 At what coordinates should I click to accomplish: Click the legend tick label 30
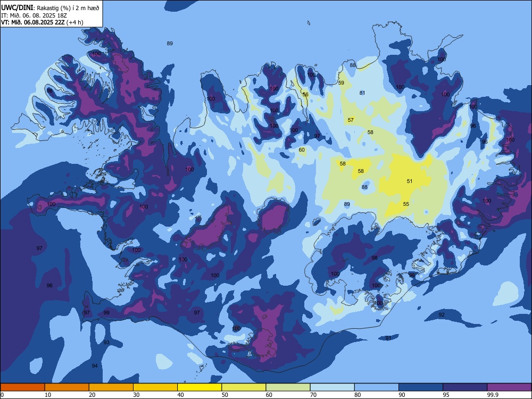[x=136, y=395]
